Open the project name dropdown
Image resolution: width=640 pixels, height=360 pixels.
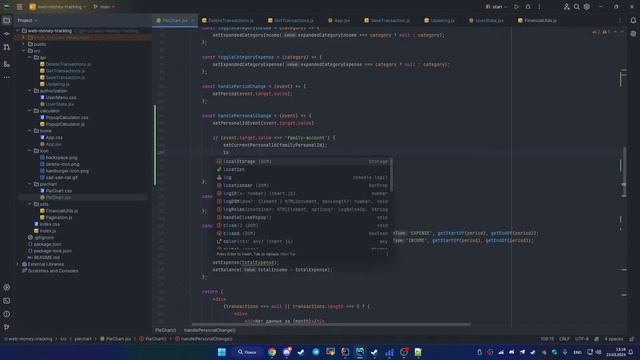click(58, 7)
